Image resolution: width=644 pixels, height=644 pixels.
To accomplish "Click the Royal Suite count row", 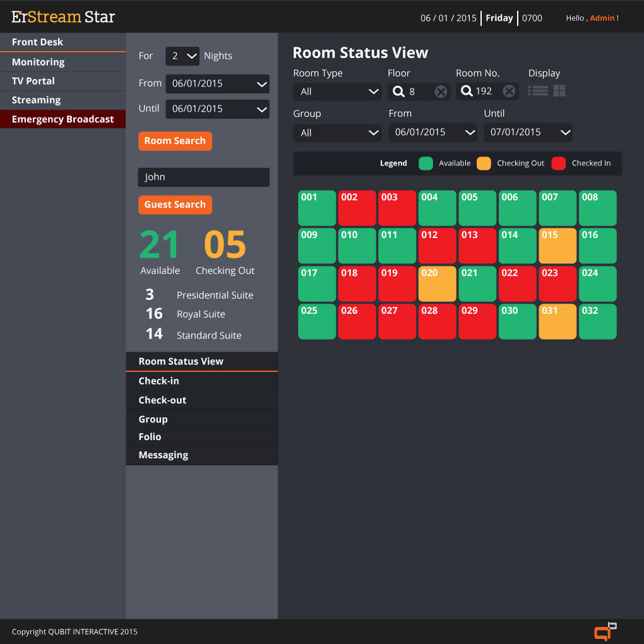I will (x=186, y=314).
